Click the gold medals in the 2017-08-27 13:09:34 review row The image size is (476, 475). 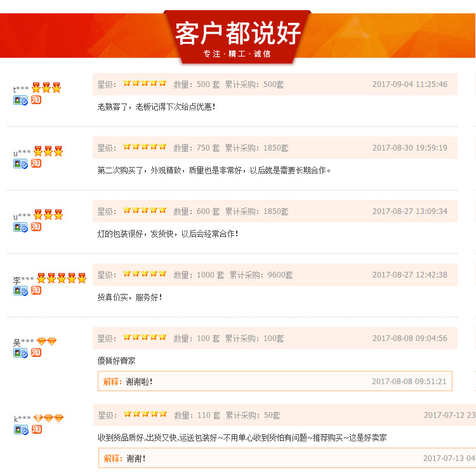48,215
